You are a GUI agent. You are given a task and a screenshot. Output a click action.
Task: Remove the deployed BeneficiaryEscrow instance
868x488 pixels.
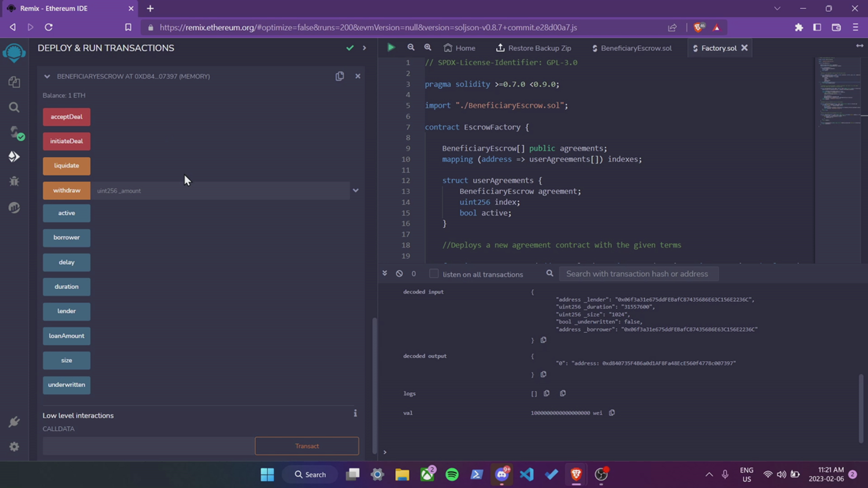click(358, 76)
